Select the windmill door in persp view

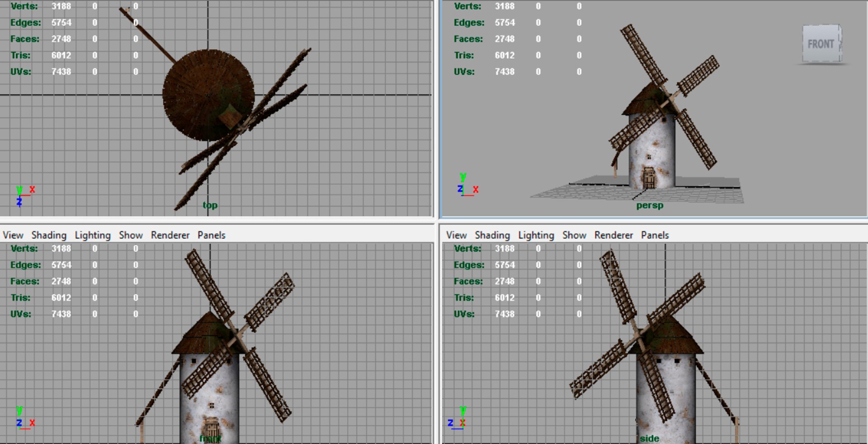tap(649, 178)
